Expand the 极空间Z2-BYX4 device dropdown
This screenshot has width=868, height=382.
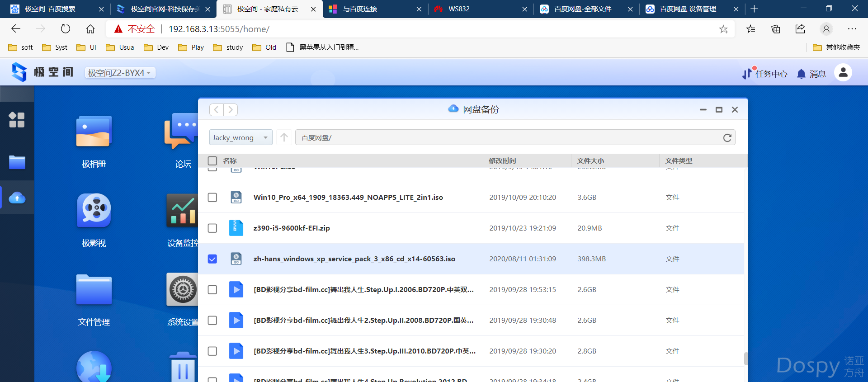click(120, 73)
